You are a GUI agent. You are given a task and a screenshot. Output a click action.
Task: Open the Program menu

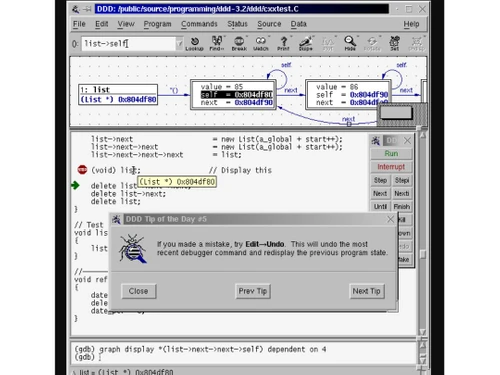tap(157, 24)
